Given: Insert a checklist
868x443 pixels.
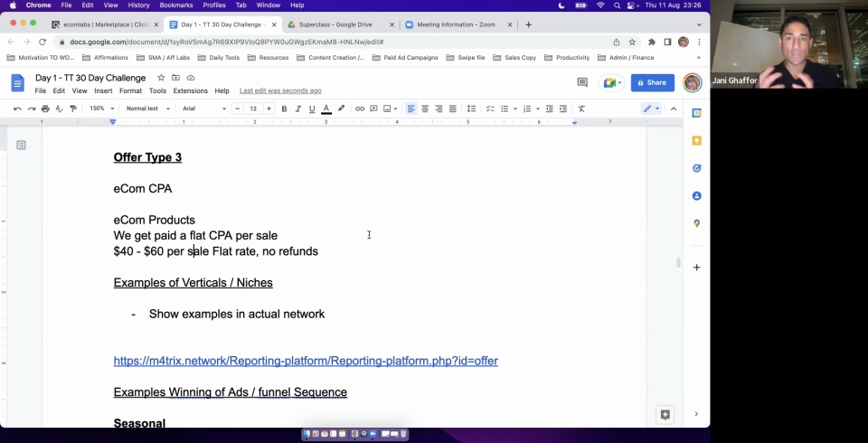Looking at the screenshot, I should [490, 108].
